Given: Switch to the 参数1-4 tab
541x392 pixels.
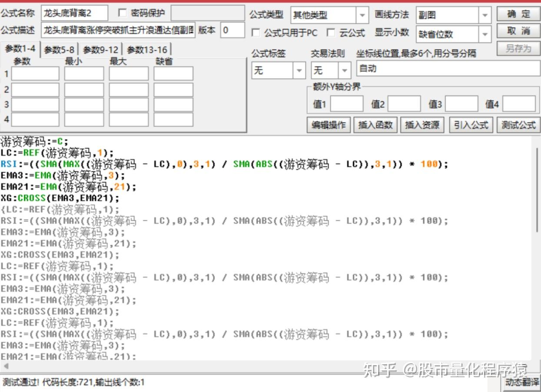Looking at the screenshot, I should (x=20, y=49).
